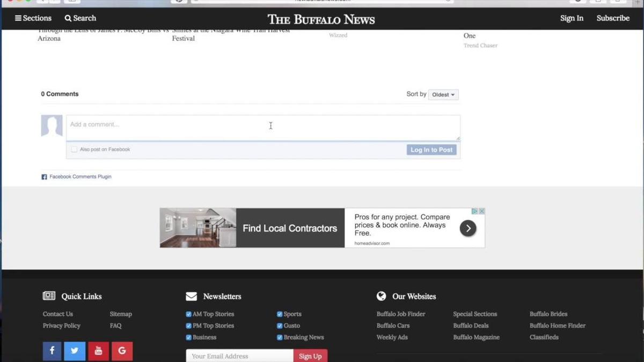The image size is (644, 362).
Task: Enable 'Also post on Facebook' checkbox
Action: pyautogui.click(x=74, y=150)
